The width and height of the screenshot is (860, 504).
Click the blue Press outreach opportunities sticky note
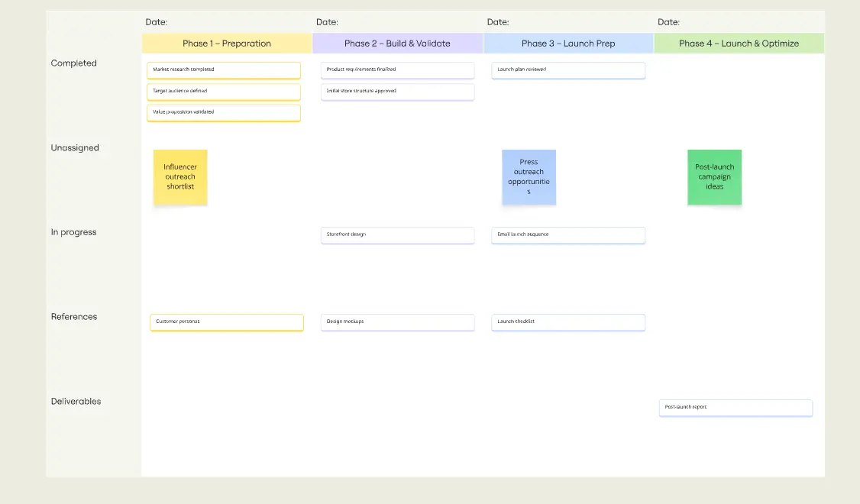click(529, 177)
